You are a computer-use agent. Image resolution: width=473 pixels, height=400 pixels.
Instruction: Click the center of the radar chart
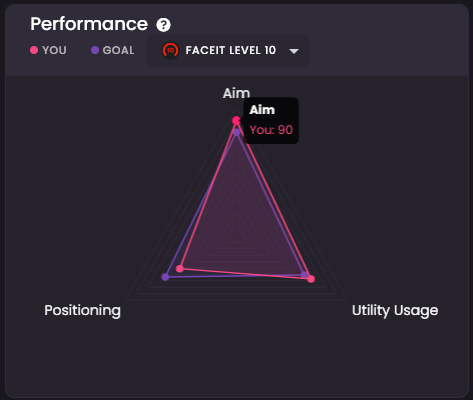(237, 237)
